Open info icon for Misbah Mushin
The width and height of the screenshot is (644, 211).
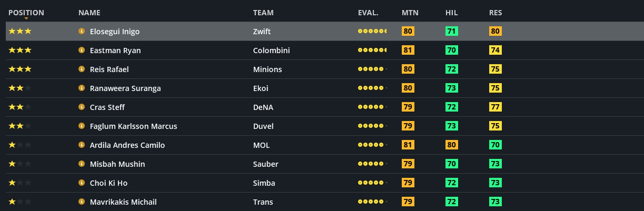[x=82, y=164]
